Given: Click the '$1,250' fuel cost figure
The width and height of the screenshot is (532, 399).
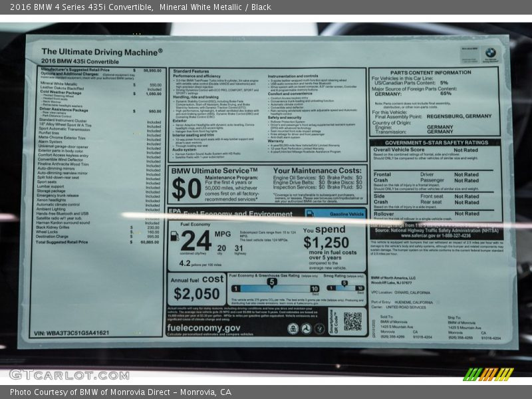Looking at the screenshot, I should click(x=326, y=243).
